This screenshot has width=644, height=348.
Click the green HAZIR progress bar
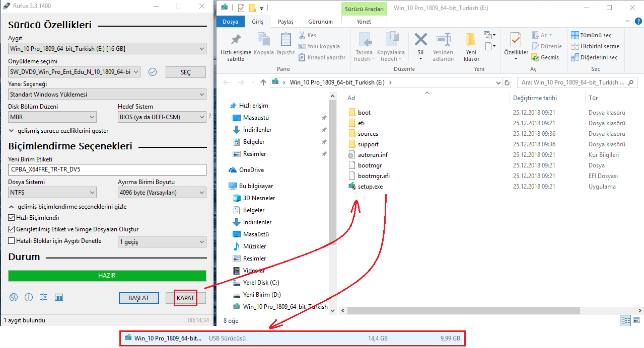[107, 276]
